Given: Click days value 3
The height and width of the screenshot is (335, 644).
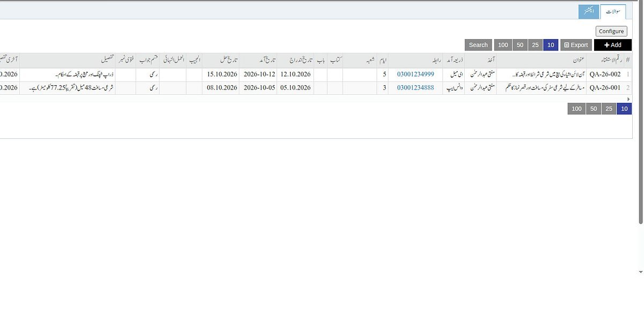Looking at the screenshot, I should [x=382, y=87].
